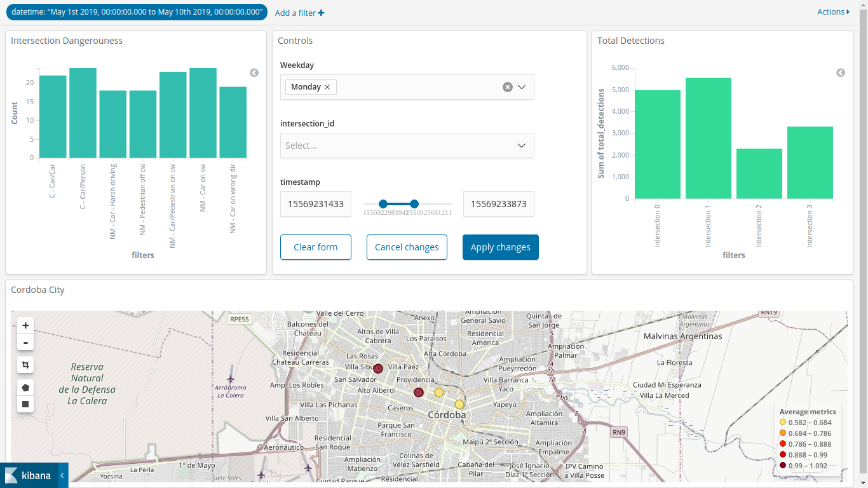Select the draw rectangle map tool

[25, 404]
